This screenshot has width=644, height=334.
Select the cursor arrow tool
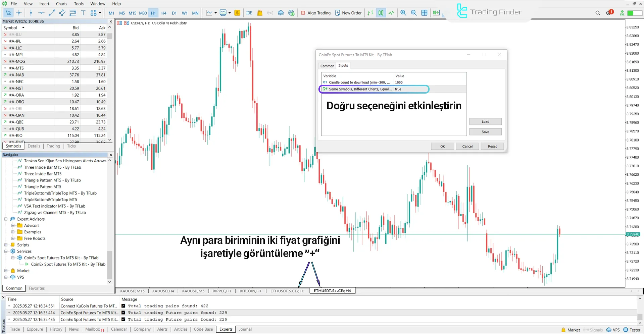point(8,13)
